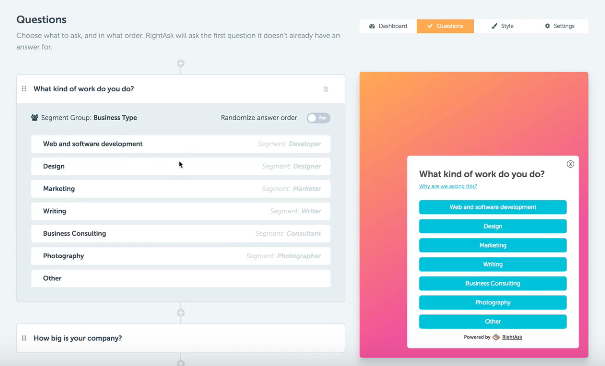Click the Business Type segment group name

pos(115,118)
